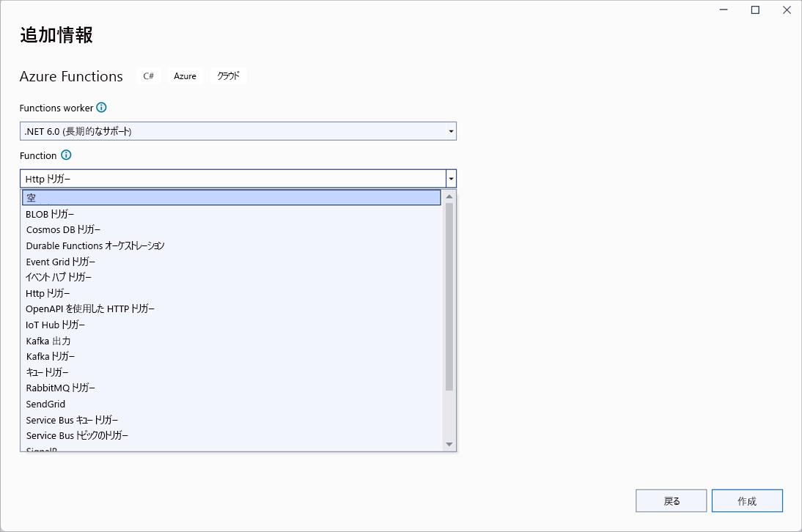
Task: Click the クラウド tag
Action: coord(228,75)
